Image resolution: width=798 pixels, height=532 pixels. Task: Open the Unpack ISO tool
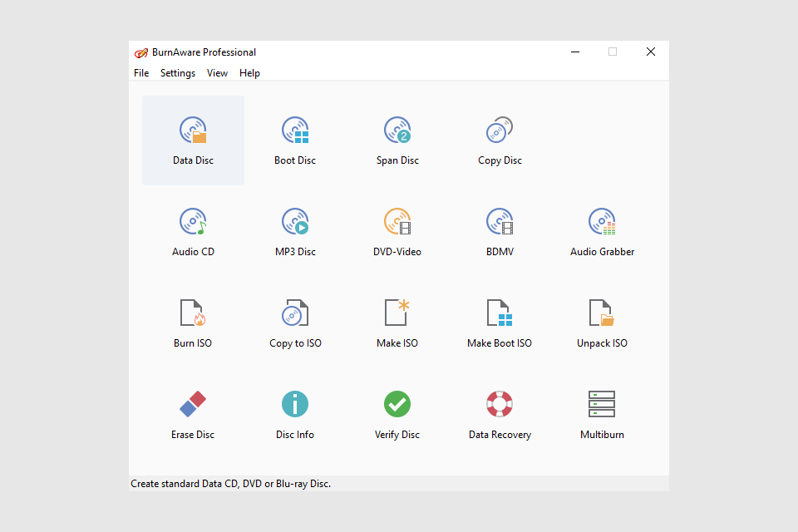pyautogui.click(x=602, y=323)
